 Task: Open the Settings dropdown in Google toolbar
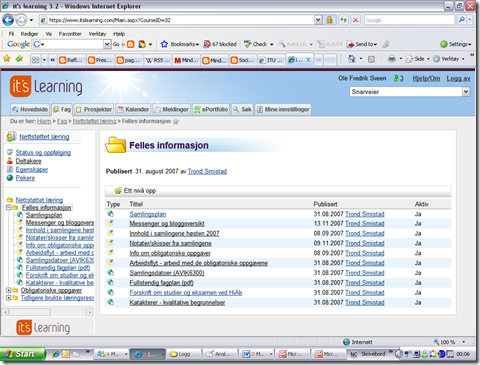click(470, 44)
